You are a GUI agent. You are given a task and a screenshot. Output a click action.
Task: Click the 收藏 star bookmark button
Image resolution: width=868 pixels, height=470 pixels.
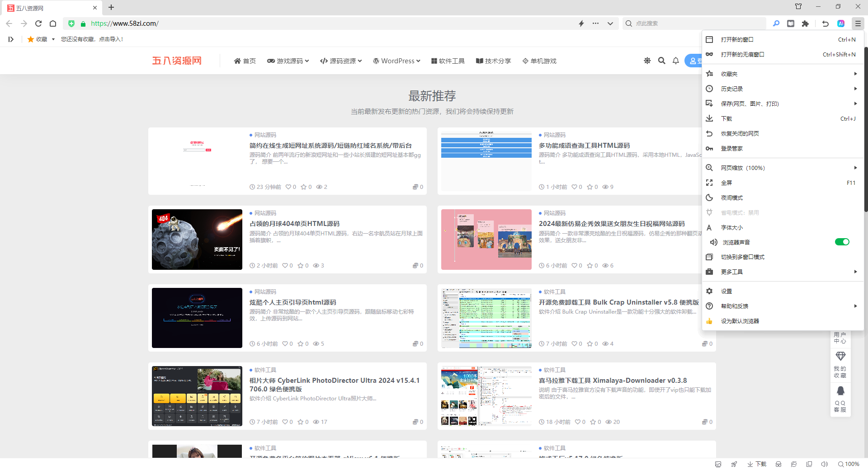point(37,39)
